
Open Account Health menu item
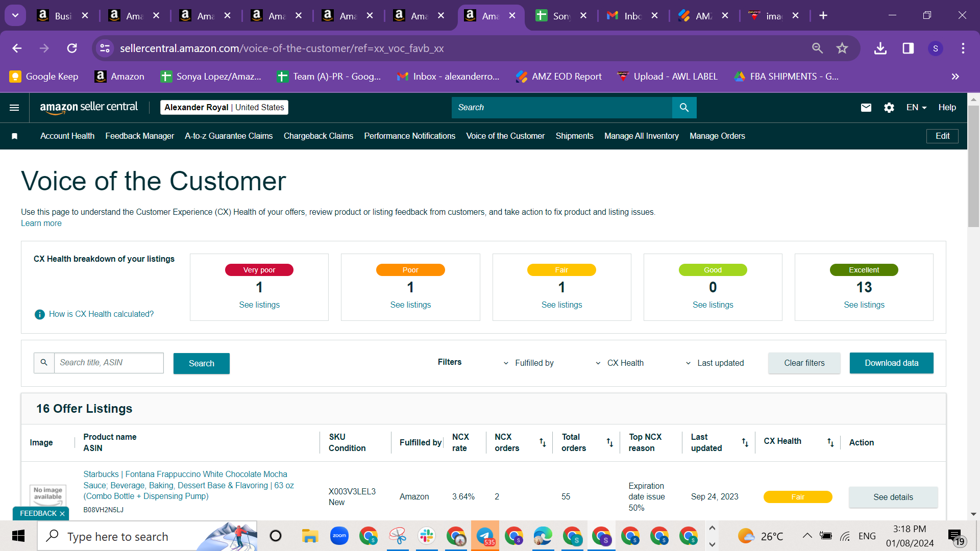point(67,136)
